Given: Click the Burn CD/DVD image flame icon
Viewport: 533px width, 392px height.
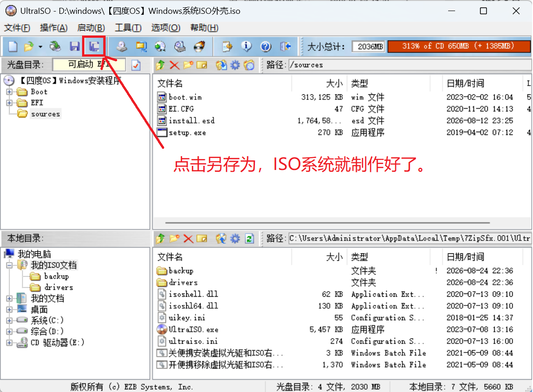Looking at the screenshot, I should coord(200,46).
